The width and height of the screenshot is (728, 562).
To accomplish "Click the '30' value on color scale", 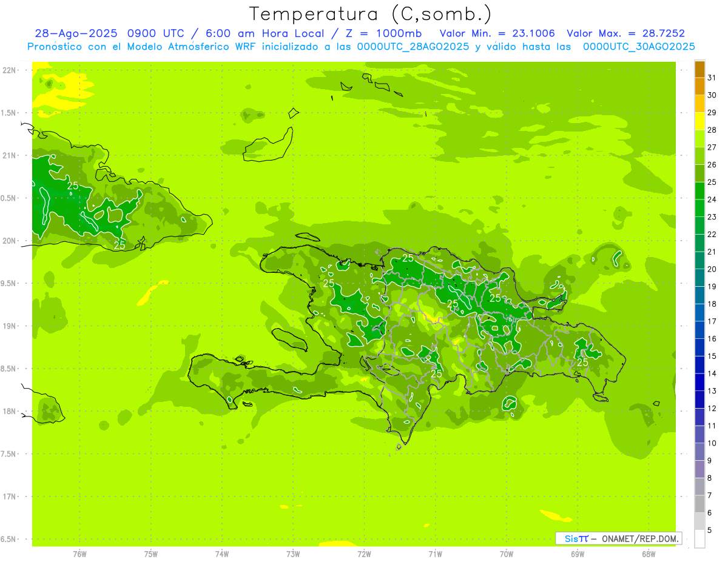I will (x=712, y=95).
